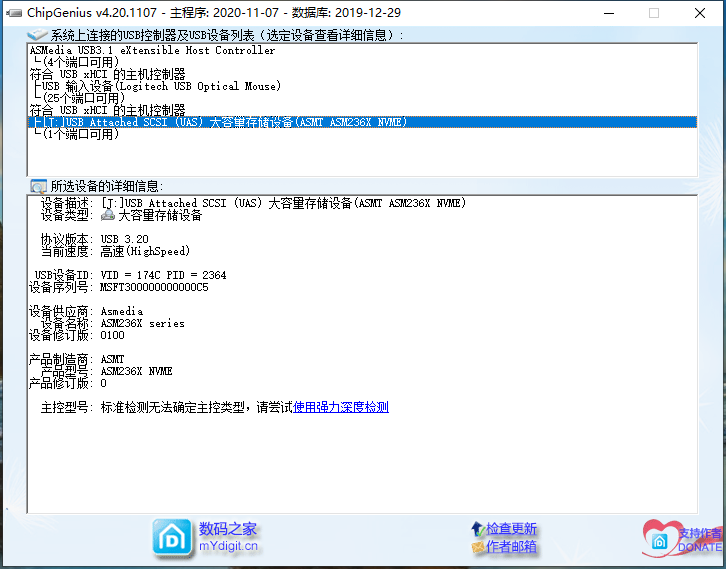
Task: Open the 数码之家 mYdigit.cn link text
Action: [x=228, y=537]
